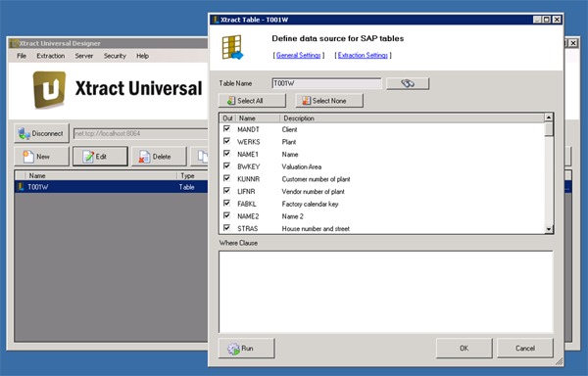
Task: Click the Customer number of plant description
Action: click(x=316, y=179)
